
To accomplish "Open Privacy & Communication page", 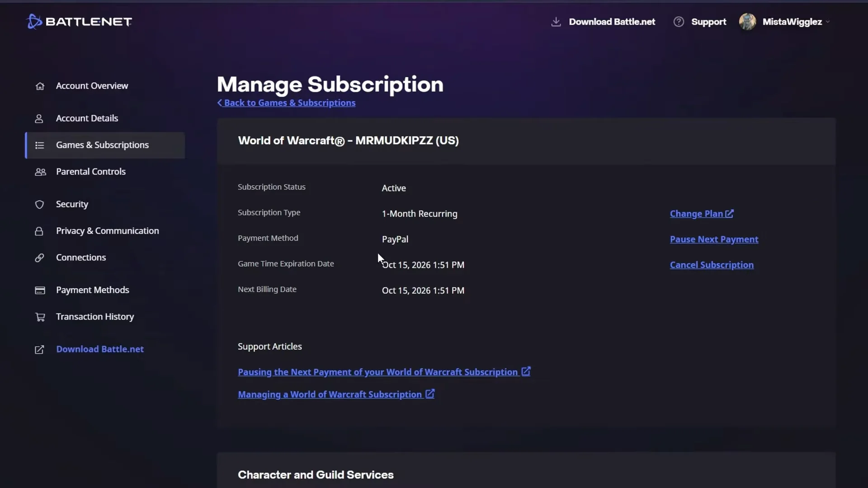I will coord(107,231).
